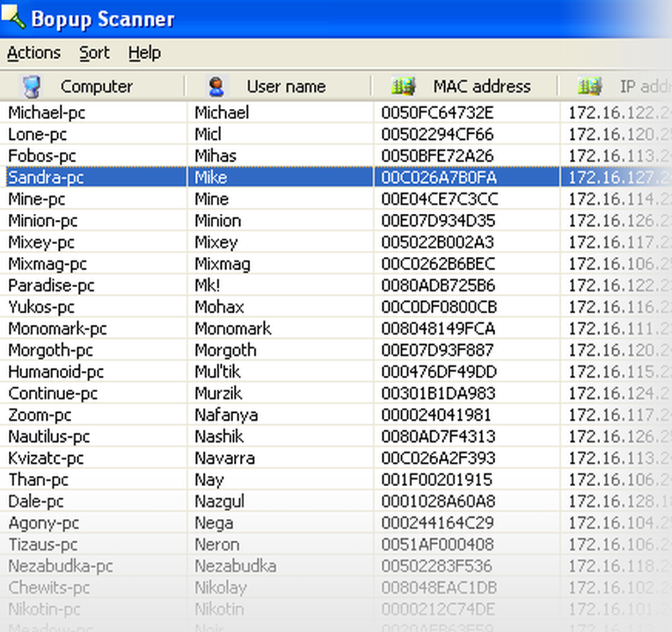The width and height of the screenshot is (672, 632).
Task: Click user name Murzik
Action: coord(218,393)
